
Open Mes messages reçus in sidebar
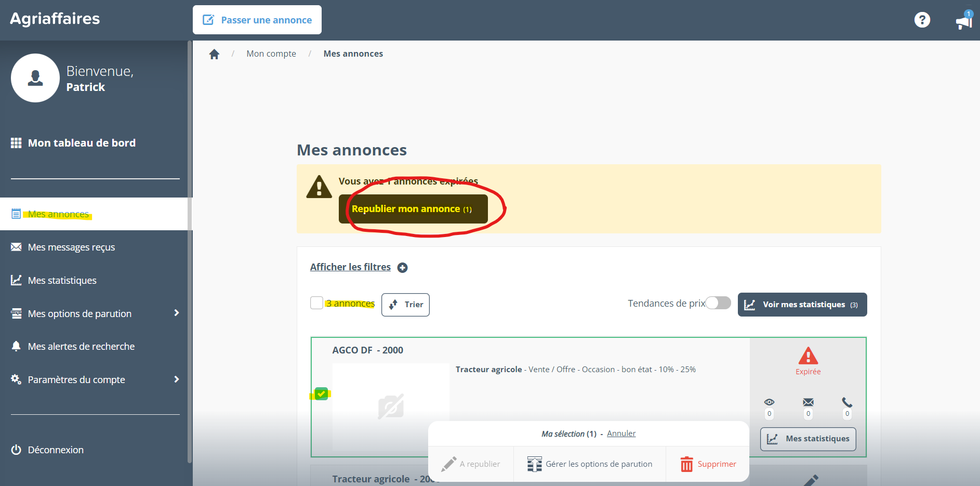point(71,247)
